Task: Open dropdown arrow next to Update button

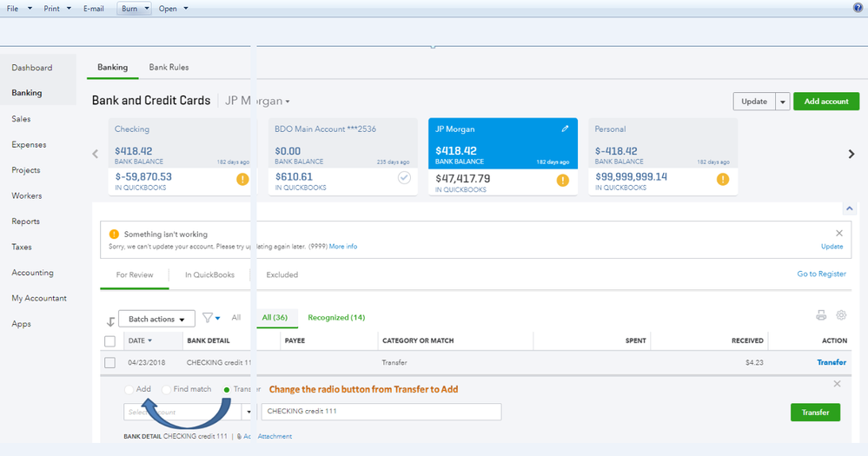Action: (x=783, y=102)
